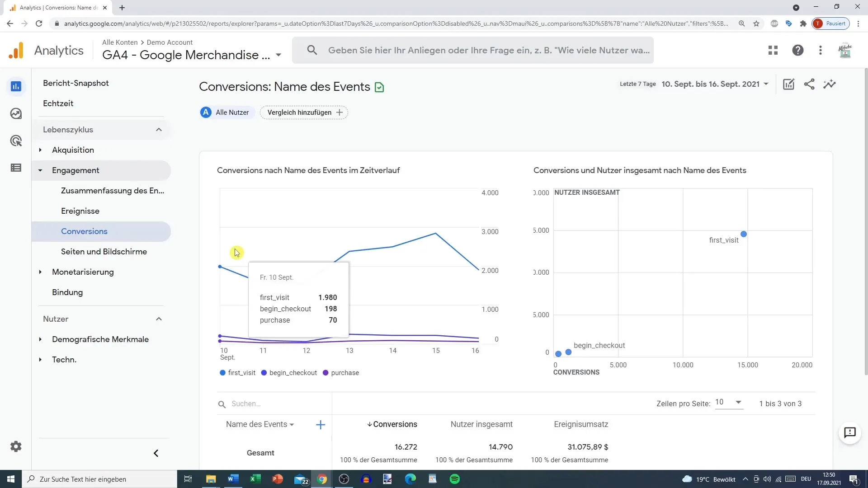The height and width of the screenshot is (488, 868).
Task: Collapse the report navigation sidebar
Action: [x=156, y=453]
